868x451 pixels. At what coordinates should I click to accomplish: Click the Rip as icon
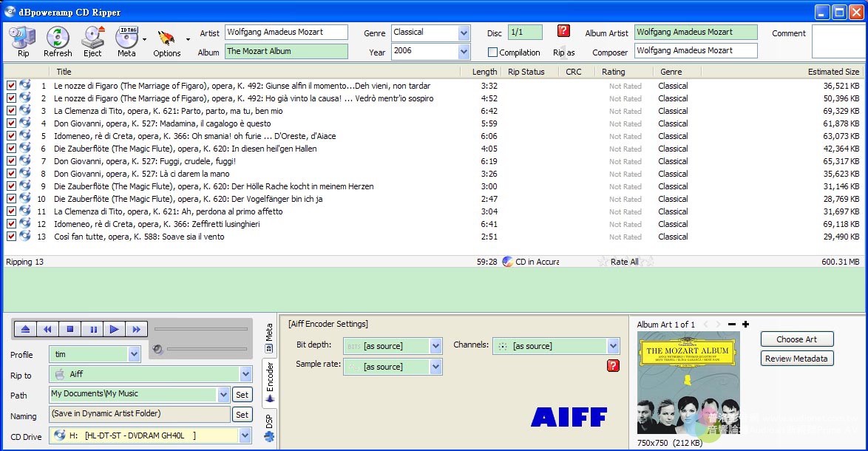pos(564,52)
